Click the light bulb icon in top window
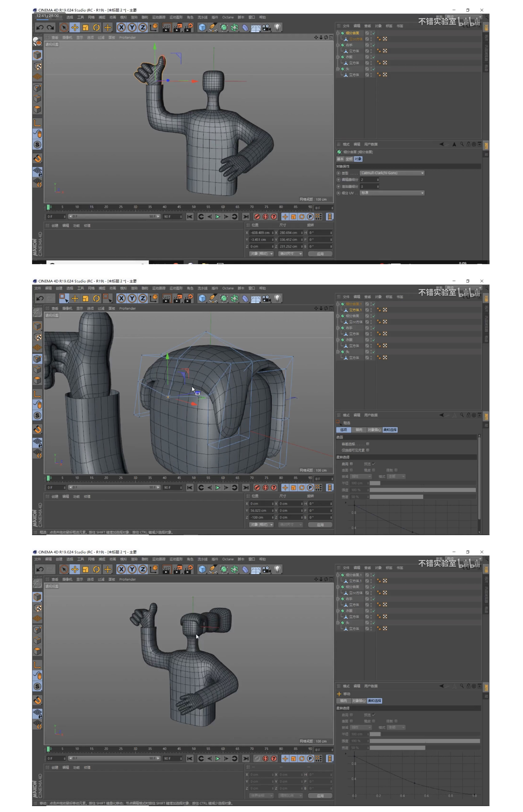Screen dimensions: 523x812 [x=277, y=27]
